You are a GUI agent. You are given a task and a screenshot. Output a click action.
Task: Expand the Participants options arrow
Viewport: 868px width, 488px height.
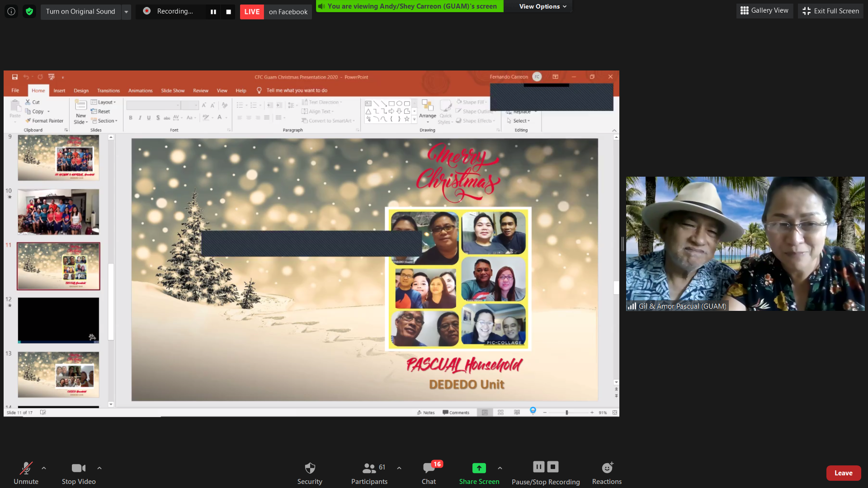click(399, 468)
